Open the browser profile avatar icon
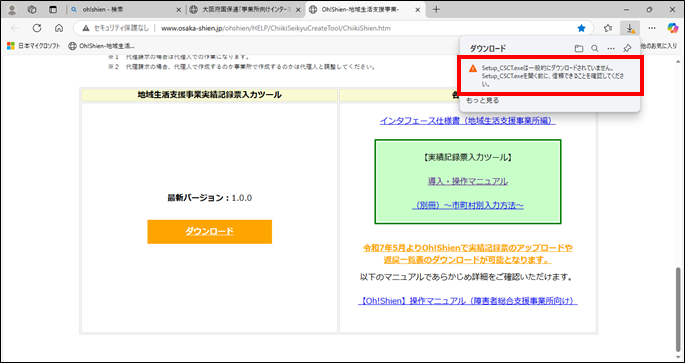This screenshot has width=685, height=363. pyautogui.click(x=12, y=10)
